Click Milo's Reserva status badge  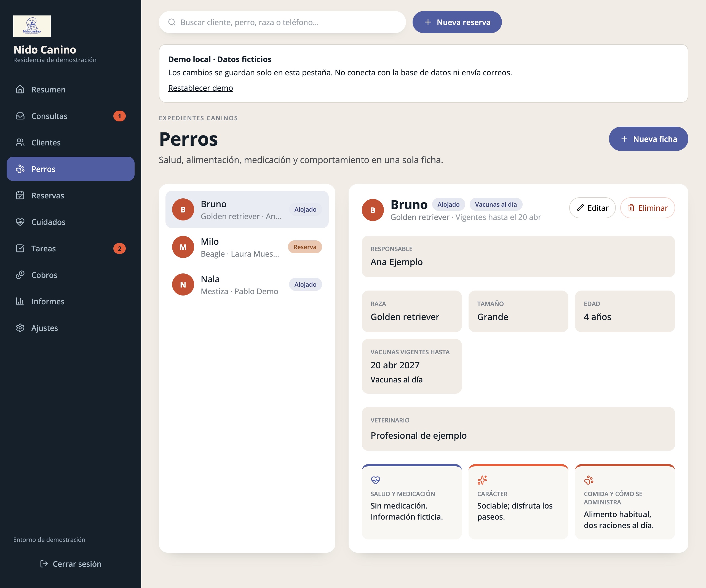tap(305, 247)
